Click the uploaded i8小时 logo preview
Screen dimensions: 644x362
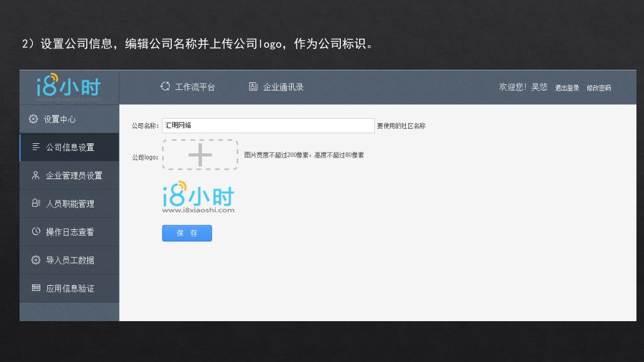198,197
